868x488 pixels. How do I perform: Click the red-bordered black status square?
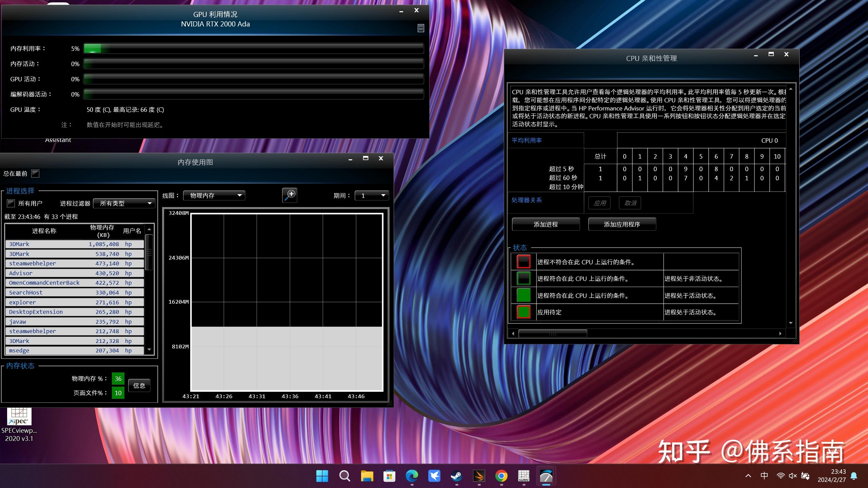click(524, 262)
